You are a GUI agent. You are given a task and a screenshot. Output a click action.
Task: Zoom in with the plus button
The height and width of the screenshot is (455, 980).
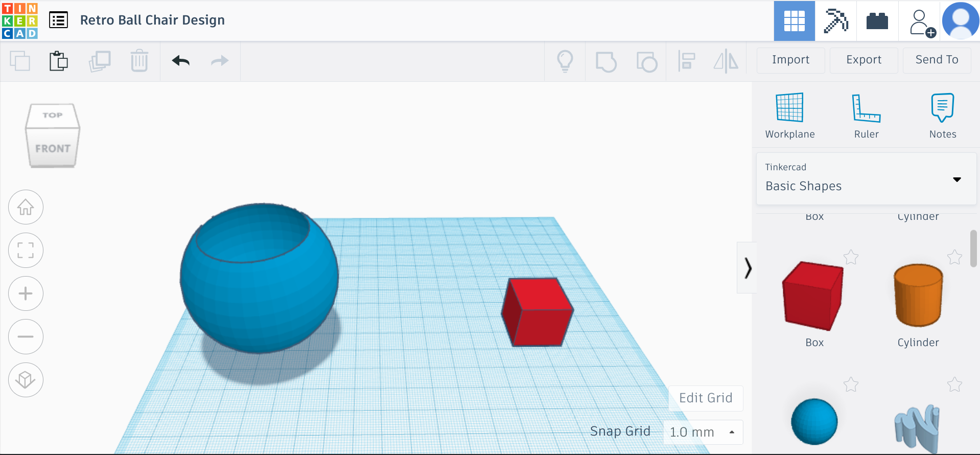[26, 293]
